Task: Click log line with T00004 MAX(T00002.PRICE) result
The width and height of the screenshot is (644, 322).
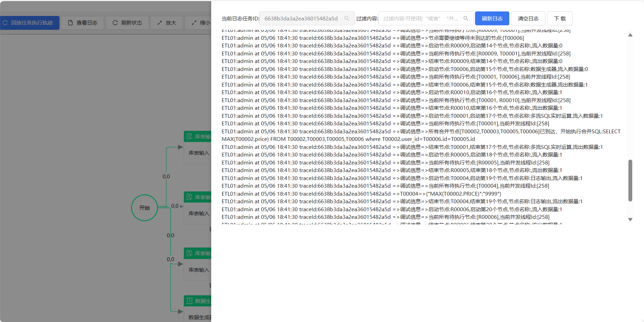Action: pos(361,194)
